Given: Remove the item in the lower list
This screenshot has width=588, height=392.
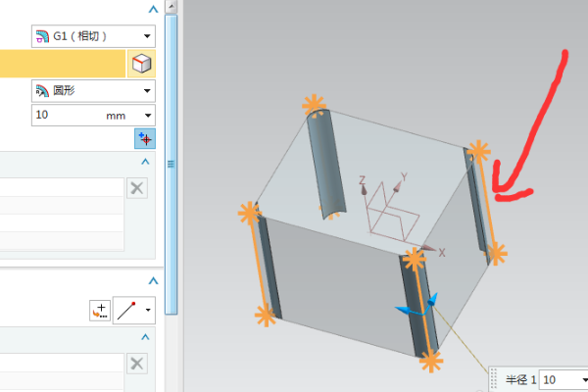Looking at the screenshot, I should (x=137, y=363).
